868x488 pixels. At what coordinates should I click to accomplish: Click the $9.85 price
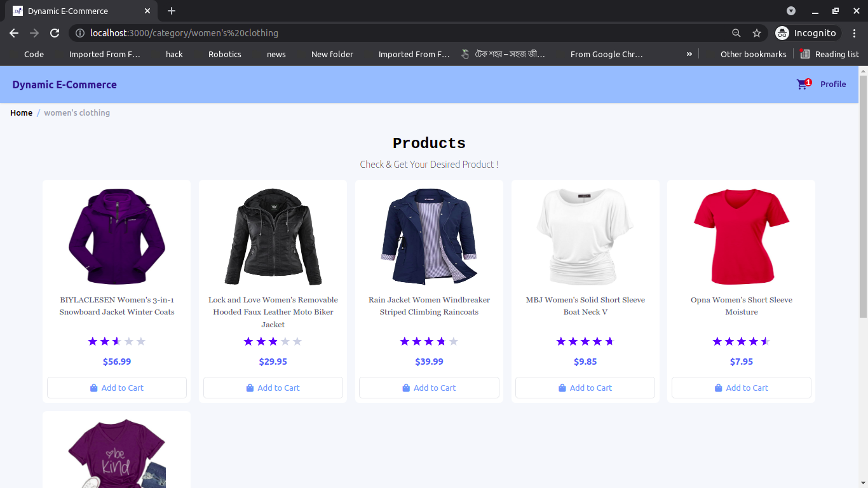pos(585,362)
